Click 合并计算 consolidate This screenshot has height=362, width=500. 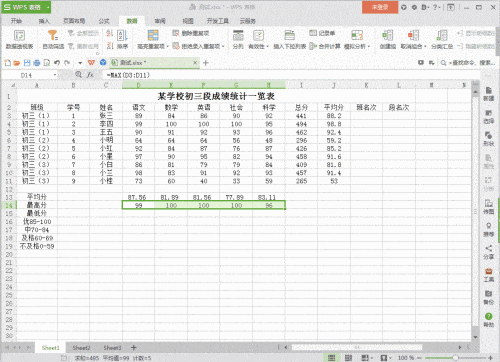(325, 46)
